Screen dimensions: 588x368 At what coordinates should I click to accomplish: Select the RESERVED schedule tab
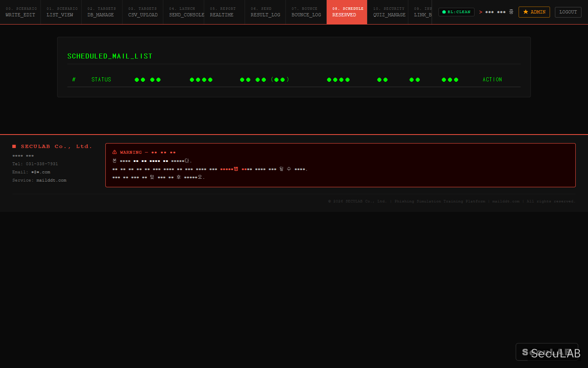[x=347, y=12]
